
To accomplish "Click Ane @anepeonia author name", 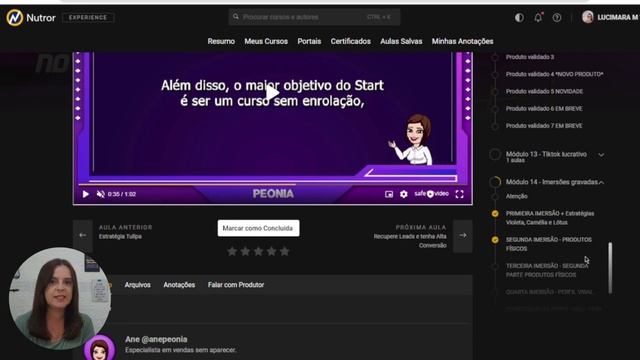I will point(156,339).
